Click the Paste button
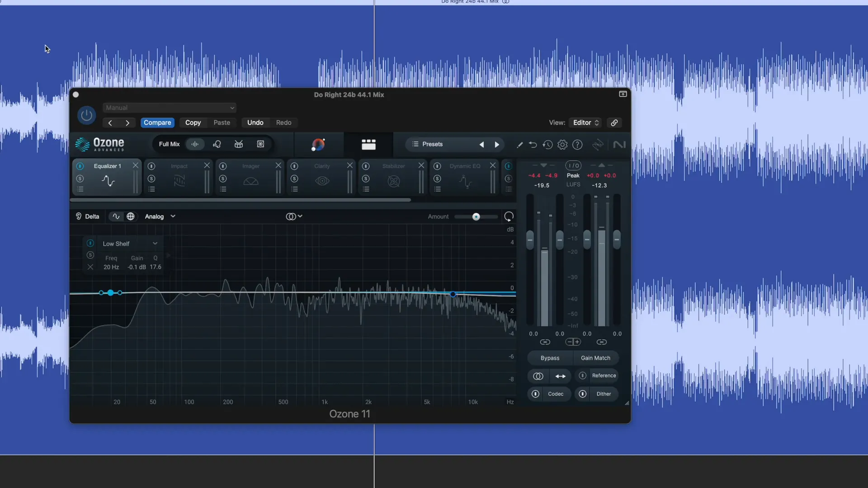 [x=222, y=122]
